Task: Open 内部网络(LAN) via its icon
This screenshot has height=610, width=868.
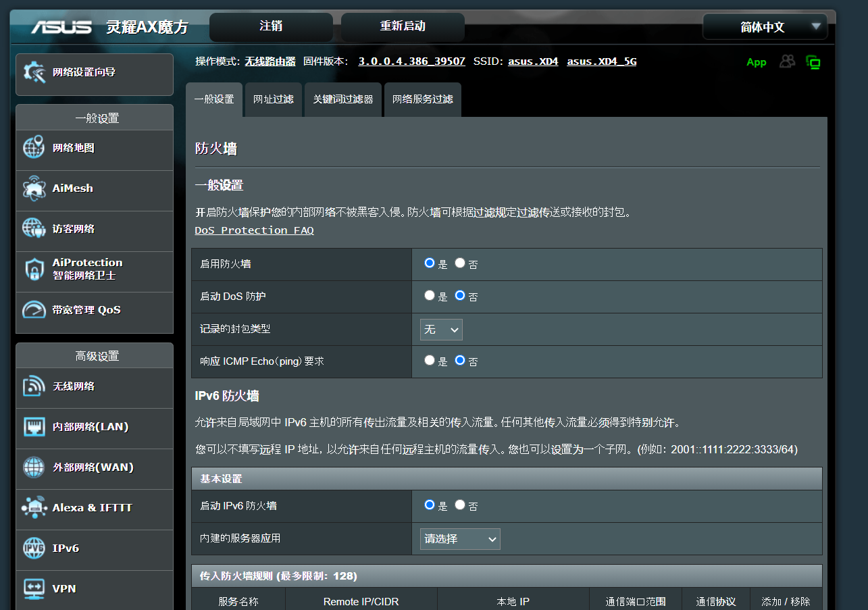Action: (x=34, y=427)
